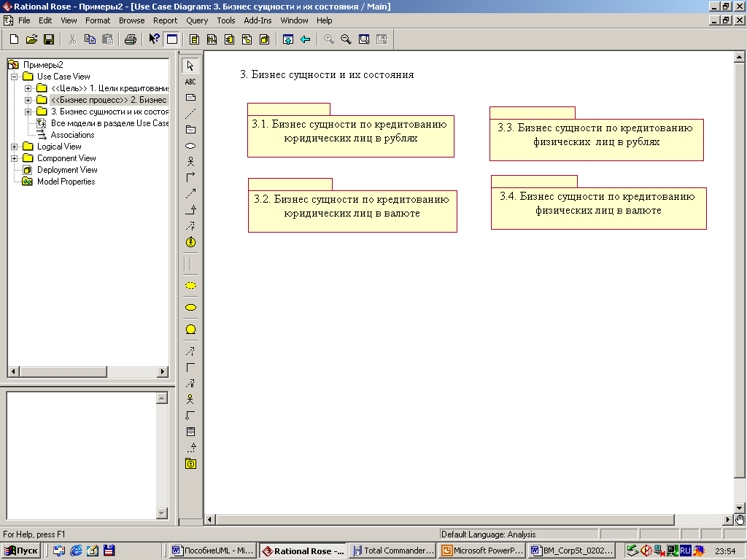Image resolution: width=747 pixels, height=560 pixels.
Task: Choose the Aggregation tool with diamond end
Action: pos(190,416)
